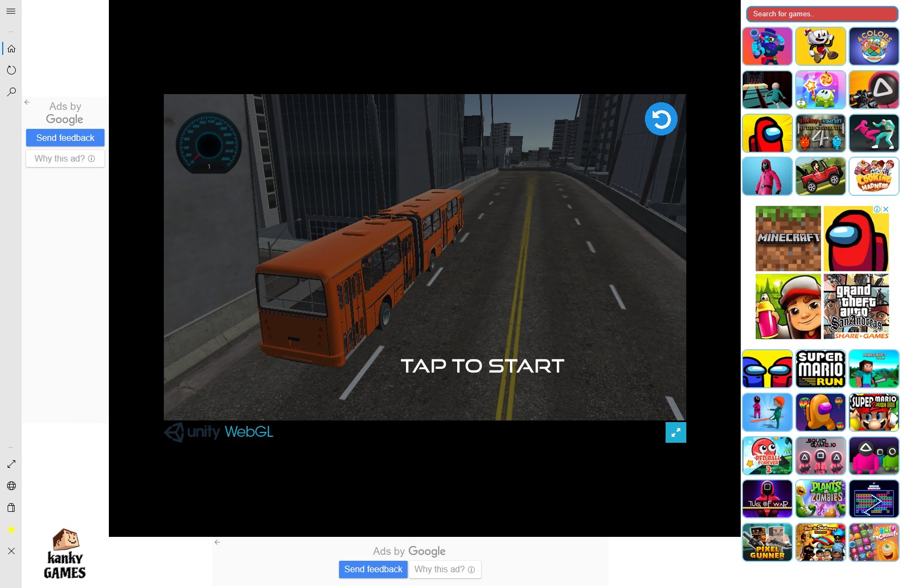Click the unity WebGL logo
Image resolution: width=904 pixels, height=588 pixels.
218,432
